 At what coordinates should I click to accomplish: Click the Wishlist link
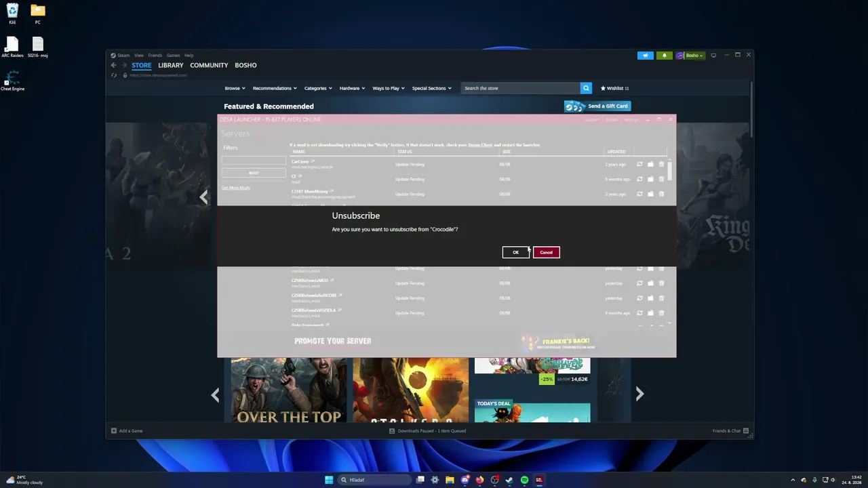614,88
